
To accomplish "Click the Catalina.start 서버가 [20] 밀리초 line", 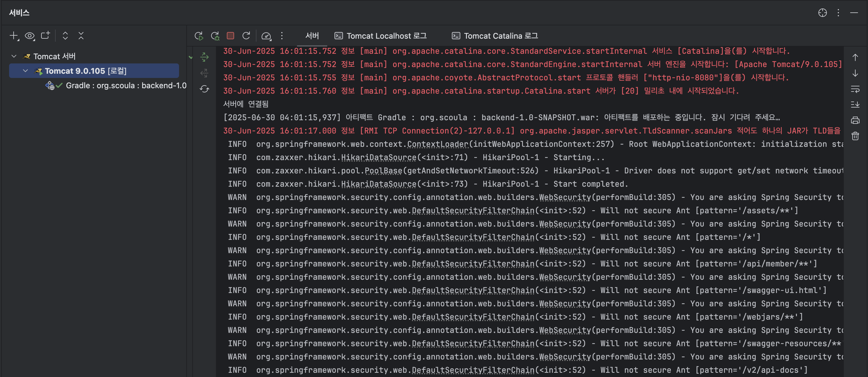I will point(481,91).
